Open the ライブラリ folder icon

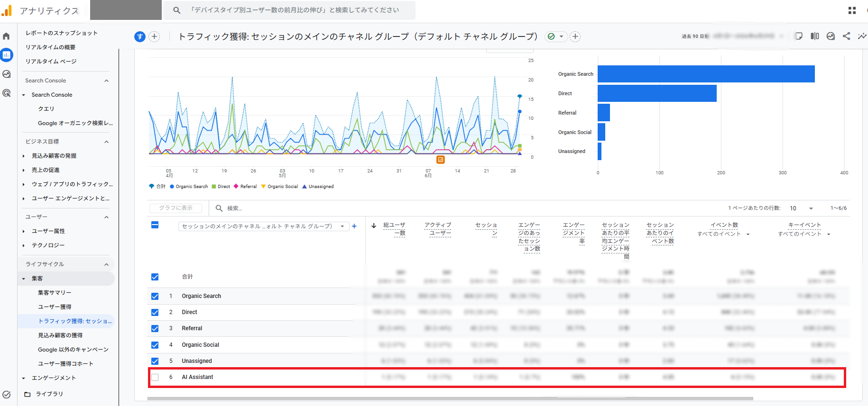point(28,394)
